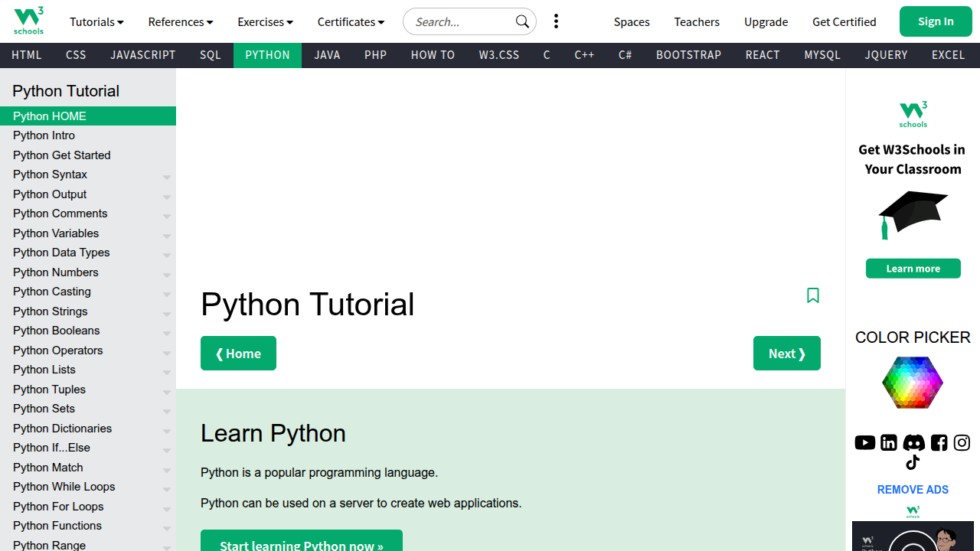The height and width of the screenshot is (551, 980).
Task: Switch to the CSS tab
Action: (x=75, y=54)
